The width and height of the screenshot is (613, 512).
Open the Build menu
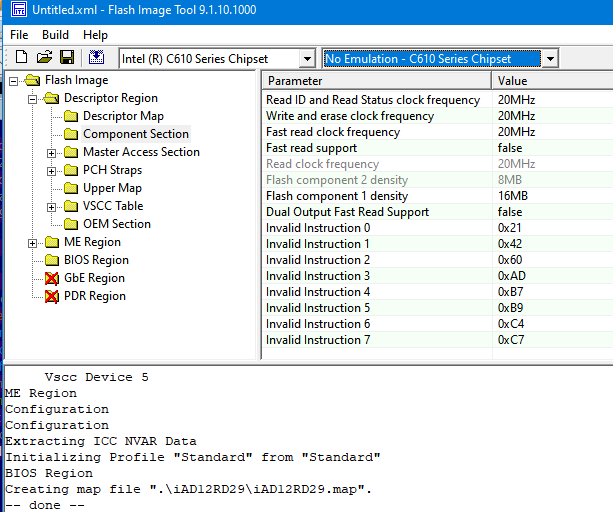[56, 35]
